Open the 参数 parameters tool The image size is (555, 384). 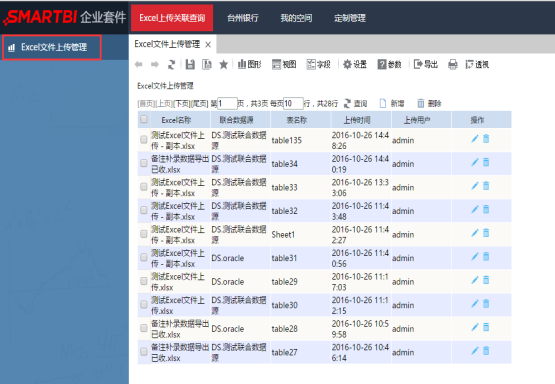tap(389, 64)
